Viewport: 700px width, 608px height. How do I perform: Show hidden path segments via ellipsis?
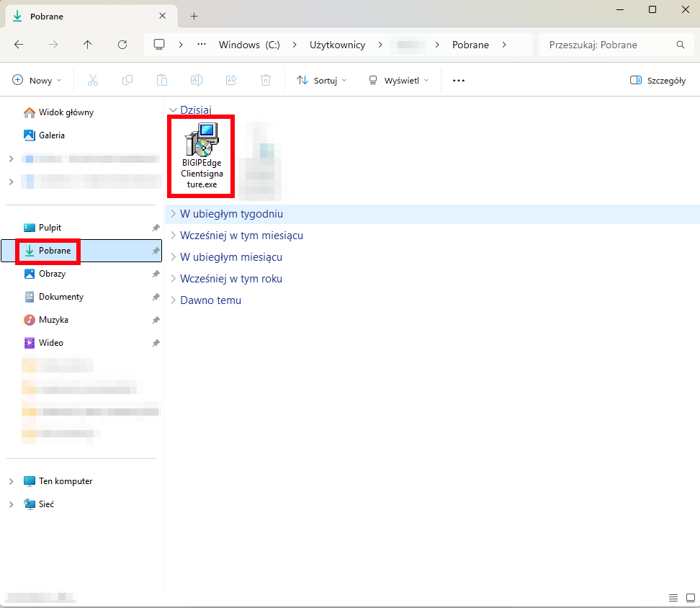[x=202, y=45]
